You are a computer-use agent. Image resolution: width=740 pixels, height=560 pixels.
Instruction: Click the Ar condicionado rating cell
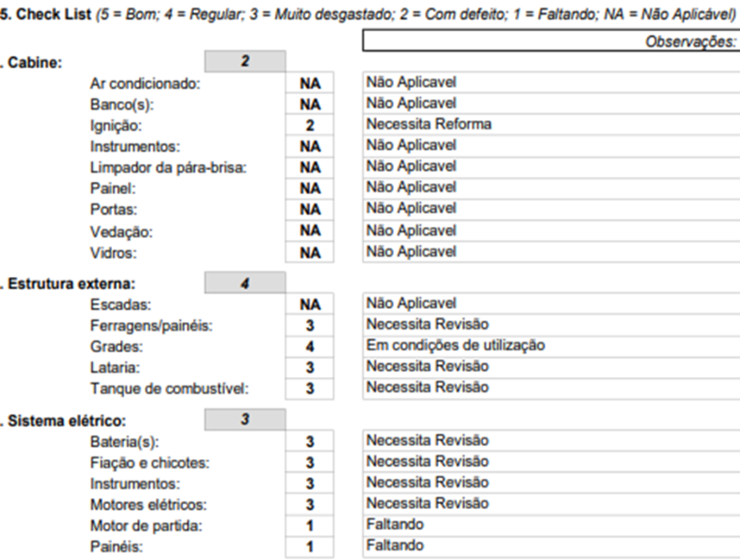pyautogui.click(x=310, y=83)
